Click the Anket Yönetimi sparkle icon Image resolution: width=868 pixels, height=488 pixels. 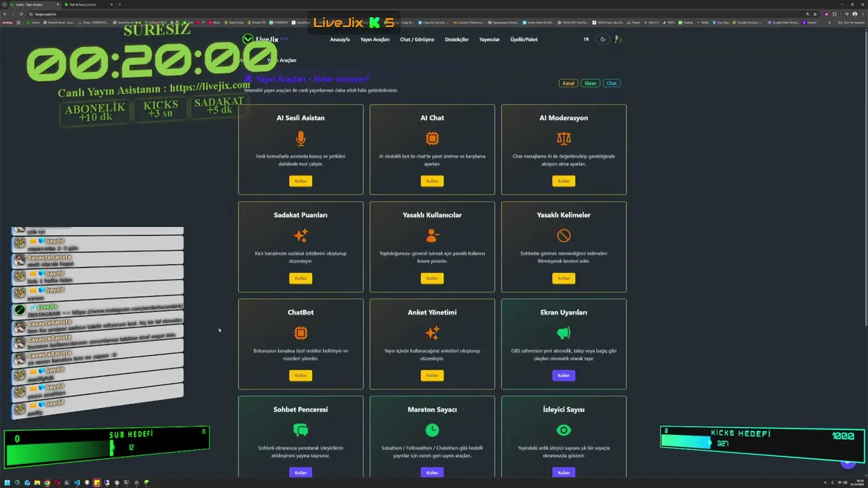(x=432, y=333)
